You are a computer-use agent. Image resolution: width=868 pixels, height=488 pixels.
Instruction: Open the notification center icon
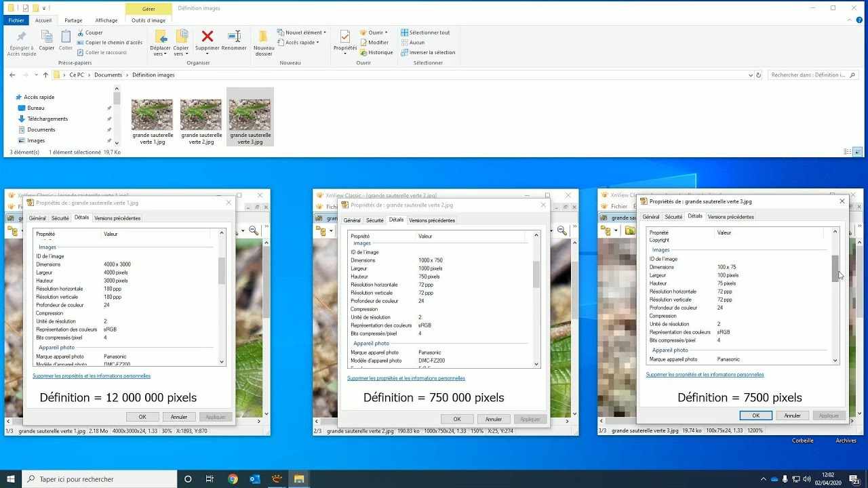854,479
